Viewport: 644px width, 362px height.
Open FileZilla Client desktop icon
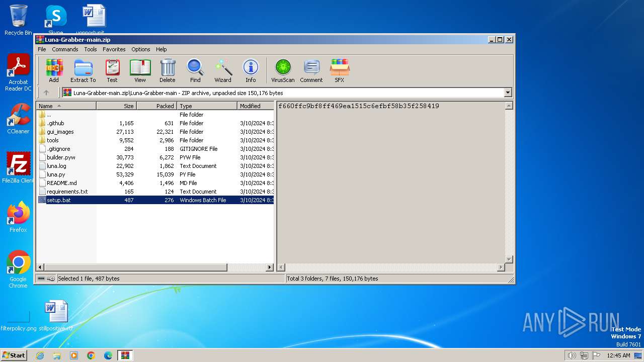click(x=18, y=167)
